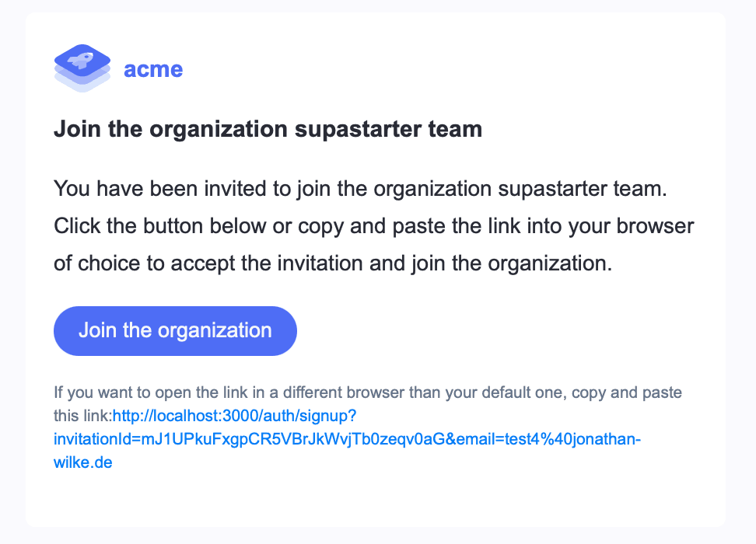Click the blue "acme" brand name
Image resolution: width=756 pixels, height=544 pixels.
point(153,69)
